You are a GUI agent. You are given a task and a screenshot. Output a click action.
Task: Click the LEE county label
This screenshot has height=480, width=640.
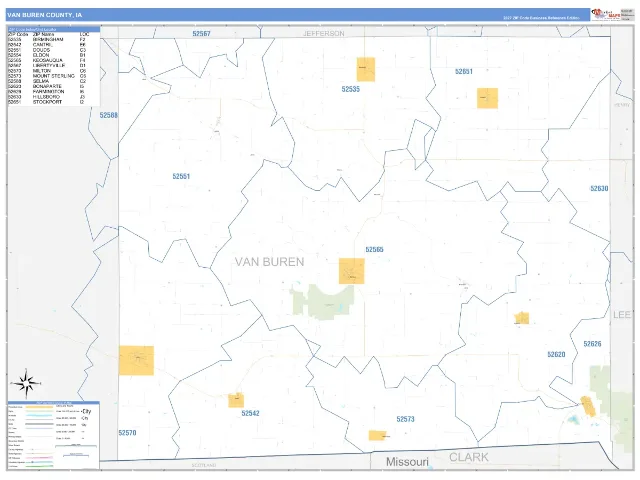coord(622,315)
